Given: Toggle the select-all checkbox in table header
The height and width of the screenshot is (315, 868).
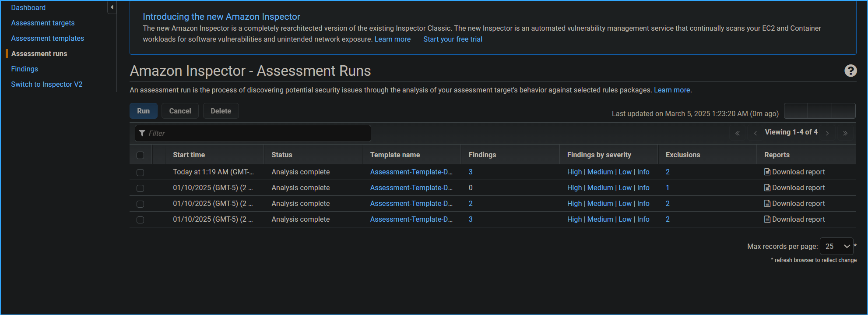Looking at the screenshot, I should tap(140, 155).
